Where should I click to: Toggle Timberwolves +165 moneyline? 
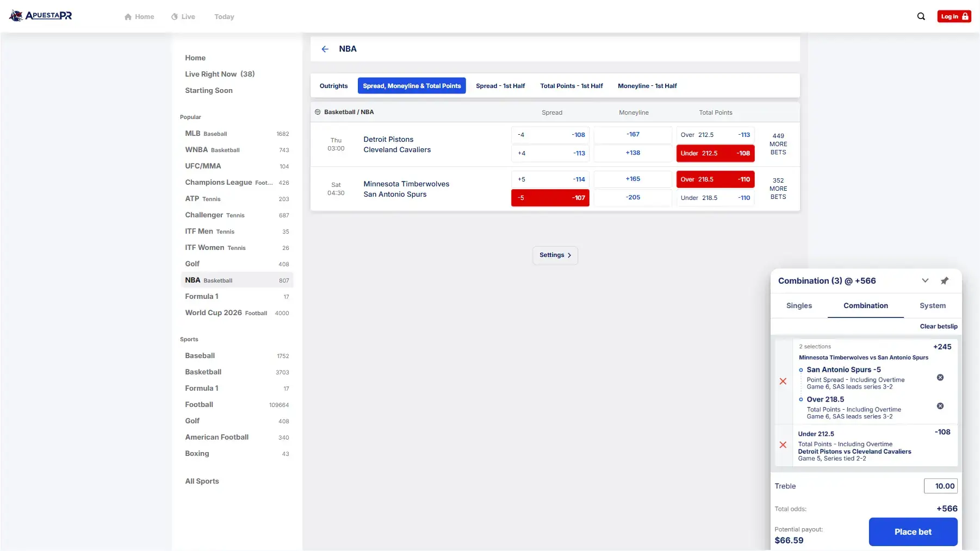[x=633, y=179]
